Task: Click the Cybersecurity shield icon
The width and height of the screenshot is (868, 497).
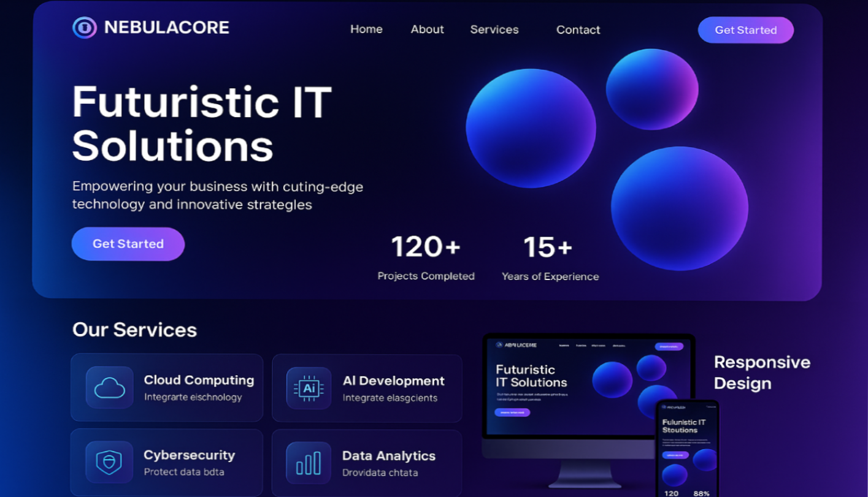Action: click(109, 462)
